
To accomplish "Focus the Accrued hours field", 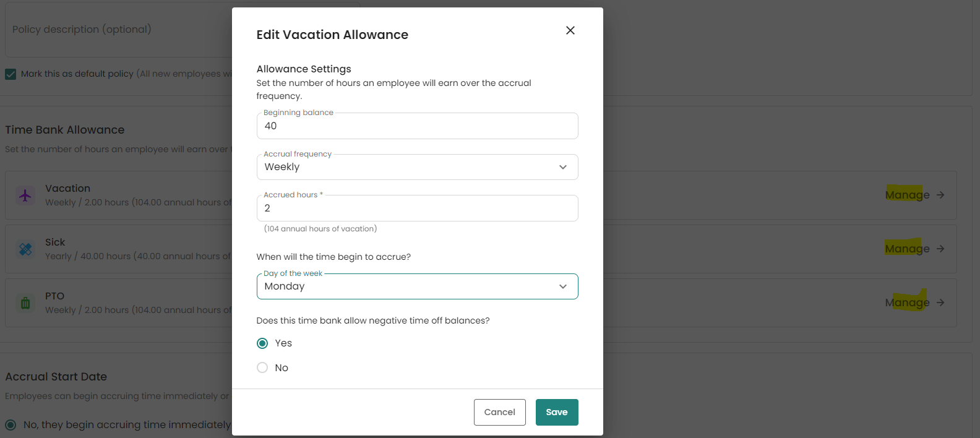I will 417,208.
